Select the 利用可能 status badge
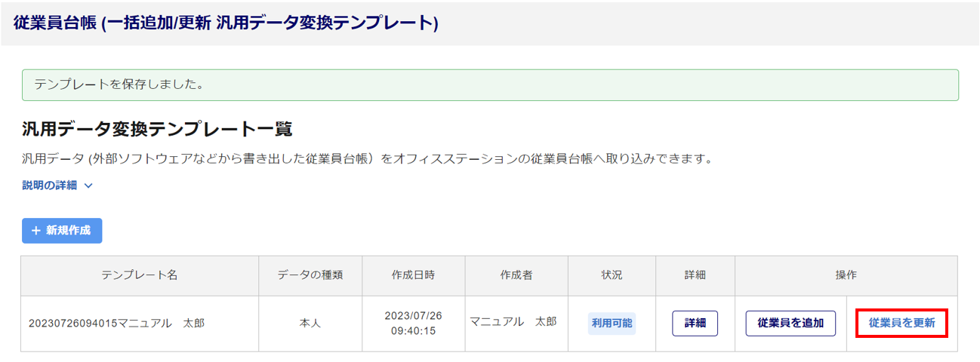This screenshot has height=362, width=980. click(x=612, y=323)
